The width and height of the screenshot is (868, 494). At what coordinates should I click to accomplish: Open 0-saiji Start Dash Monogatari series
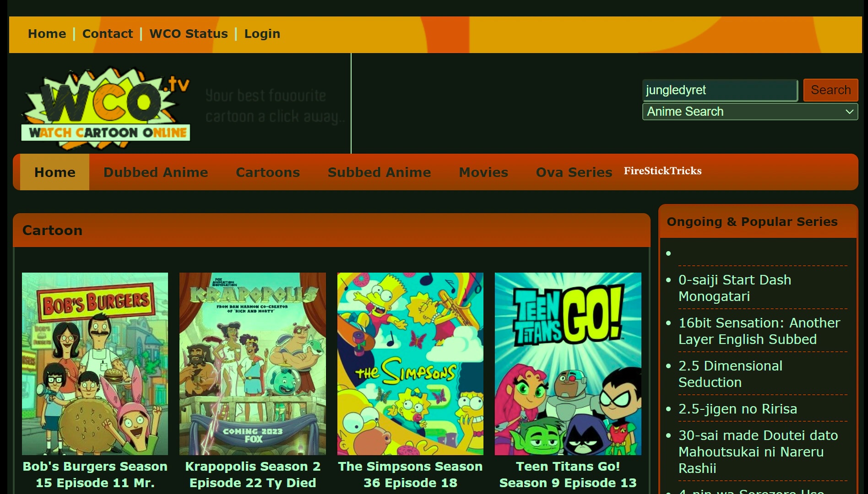click(x=734, y=288)
